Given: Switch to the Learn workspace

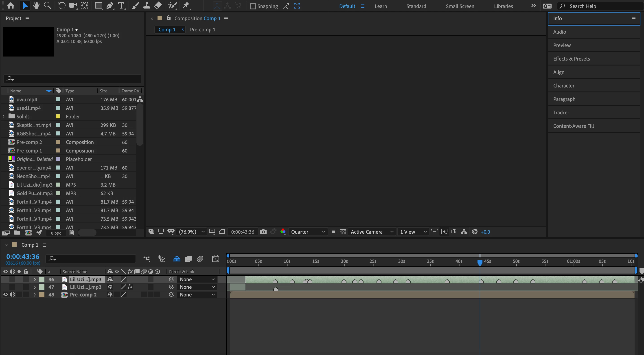Looking at the screenshot, I should 381,6.
